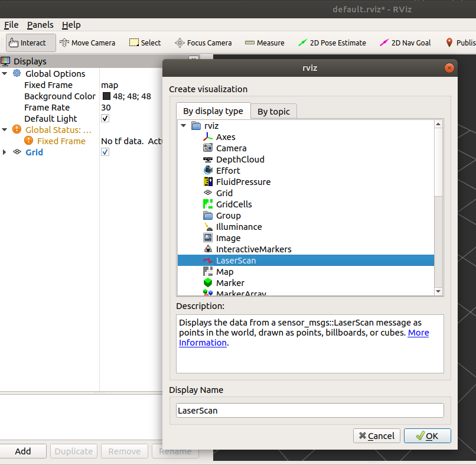Toggle the Default Light checkbox
This screenshot has width=476, height=465.
(105, 118)
